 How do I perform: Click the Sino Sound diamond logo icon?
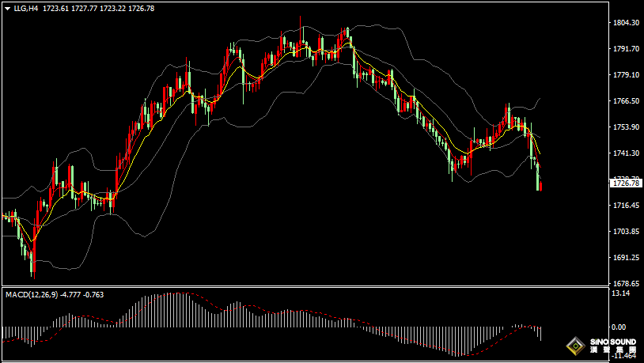coord(575,346)
